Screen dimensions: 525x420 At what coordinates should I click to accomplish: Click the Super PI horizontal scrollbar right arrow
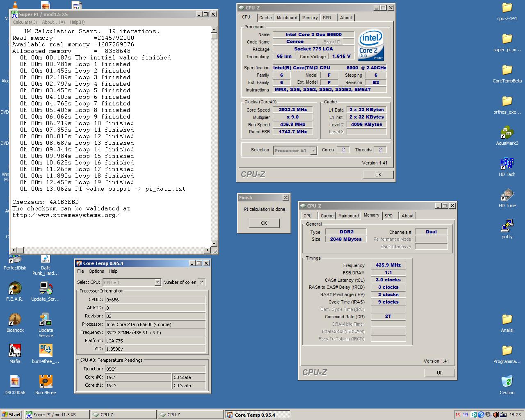pyautogui.click(x=207, y=250)
